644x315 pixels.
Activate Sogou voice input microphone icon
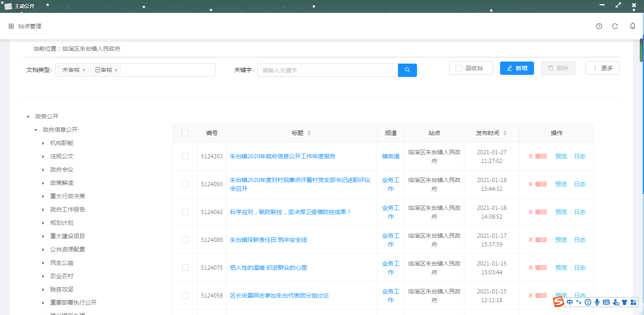pos(597,302)
